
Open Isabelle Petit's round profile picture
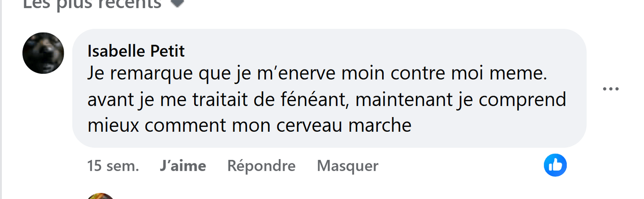[43, 53]
